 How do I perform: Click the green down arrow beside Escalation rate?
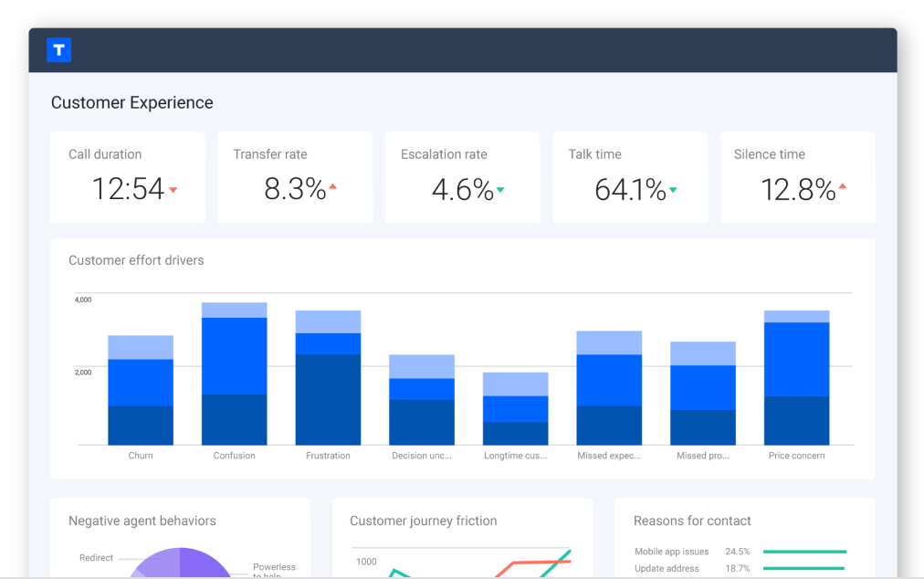500,190
